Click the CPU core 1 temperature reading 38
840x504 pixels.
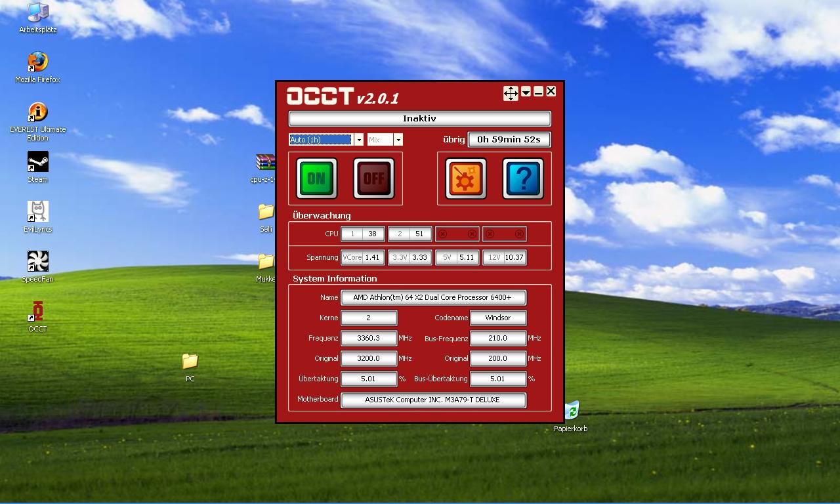(x=372, y=234)
